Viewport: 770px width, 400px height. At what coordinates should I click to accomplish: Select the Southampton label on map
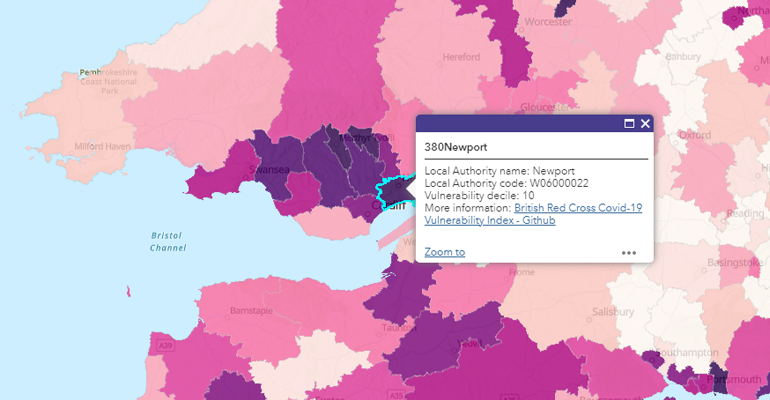(687, 352)
